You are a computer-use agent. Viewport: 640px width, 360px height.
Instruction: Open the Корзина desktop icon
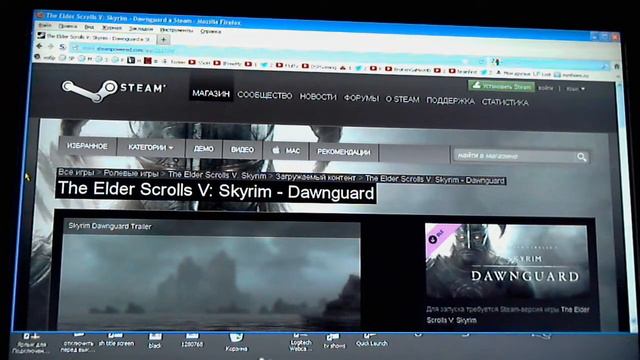(x=236, y=342)
